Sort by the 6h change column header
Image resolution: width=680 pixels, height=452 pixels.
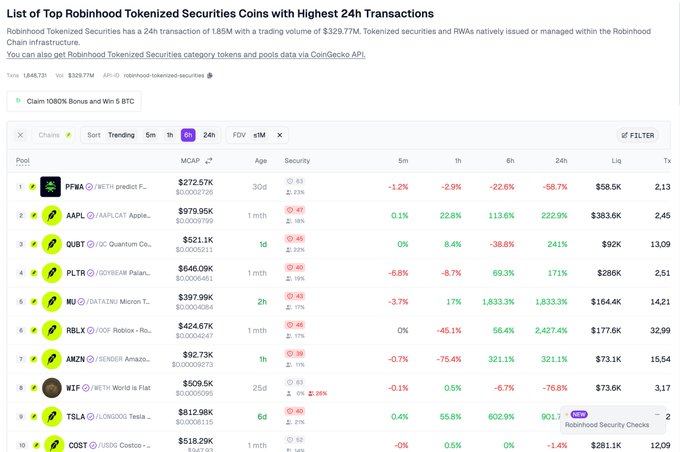point(510,160)
